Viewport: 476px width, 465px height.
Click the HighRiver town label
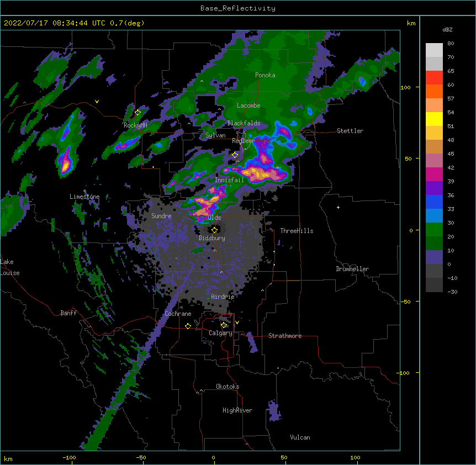tap(237, 410)
